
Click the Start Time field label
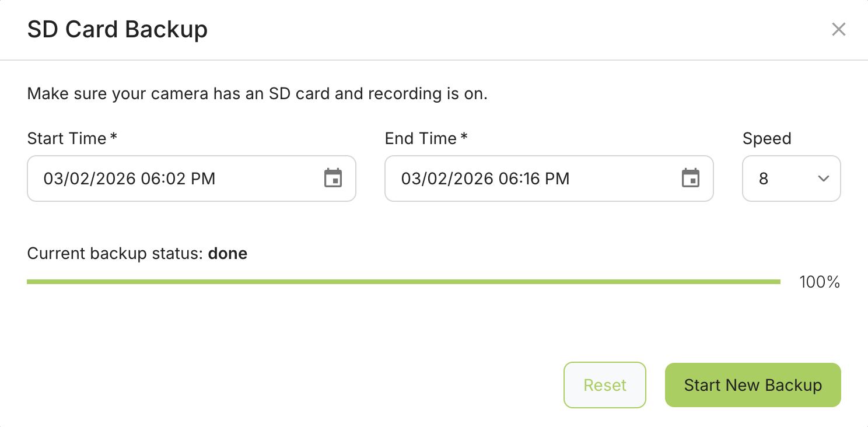[67, 139]
